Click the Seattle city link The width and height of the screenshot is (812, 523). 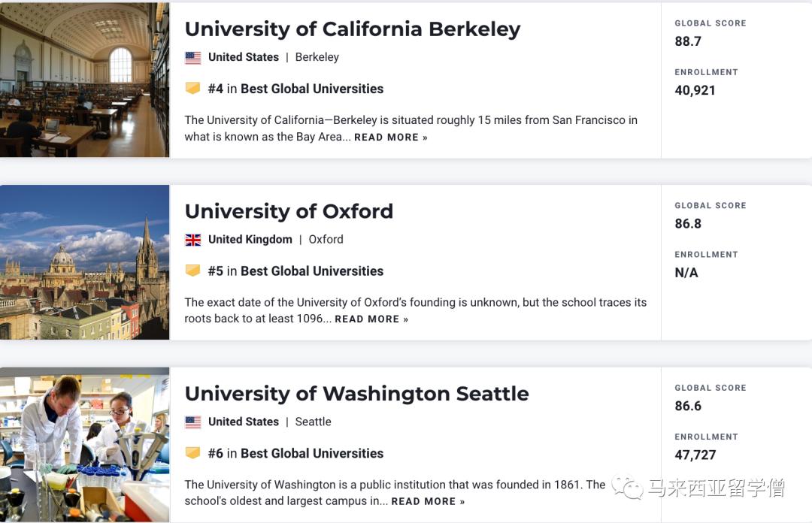click(313, 422)
